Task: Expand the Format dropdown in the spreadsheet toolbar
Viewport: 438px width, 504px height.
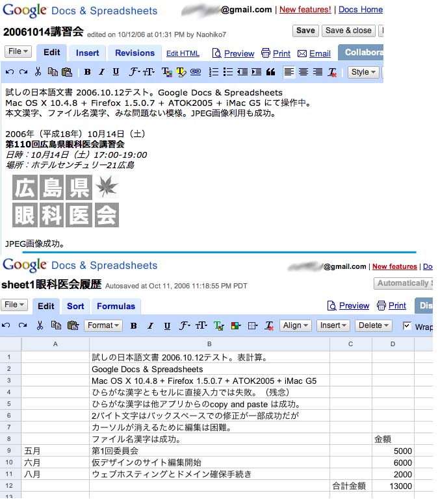Action: tap(103, 325)
